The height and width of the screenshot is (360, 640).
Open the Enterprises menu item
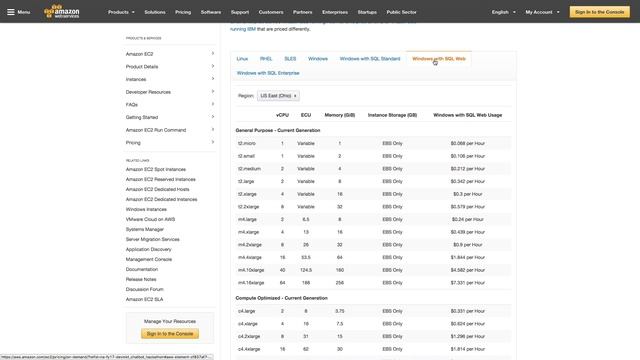pyautogui.click(x=335, y=12)
